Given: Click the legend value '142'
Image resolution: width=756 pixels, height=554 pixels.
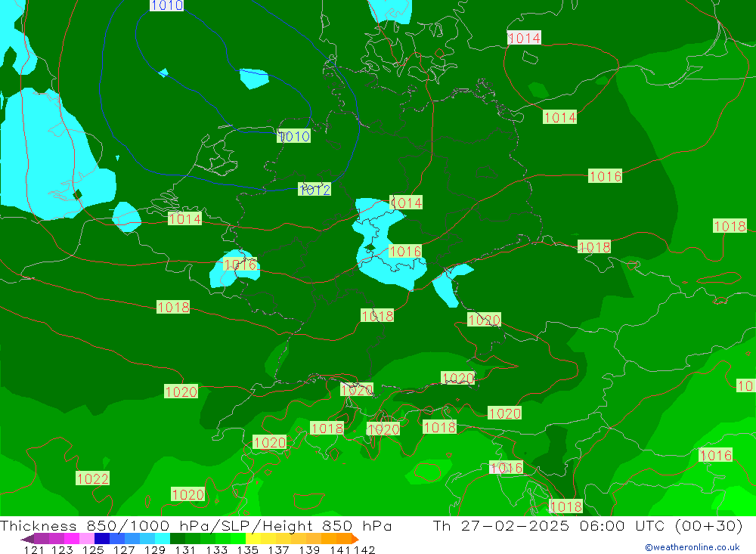Looking at the screenshot, I should coord(364,549).
